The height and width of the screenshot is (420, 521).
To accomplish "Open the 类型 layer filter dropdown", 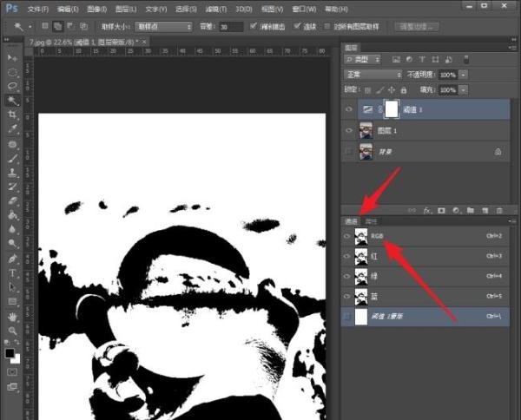I will (362, 60).
